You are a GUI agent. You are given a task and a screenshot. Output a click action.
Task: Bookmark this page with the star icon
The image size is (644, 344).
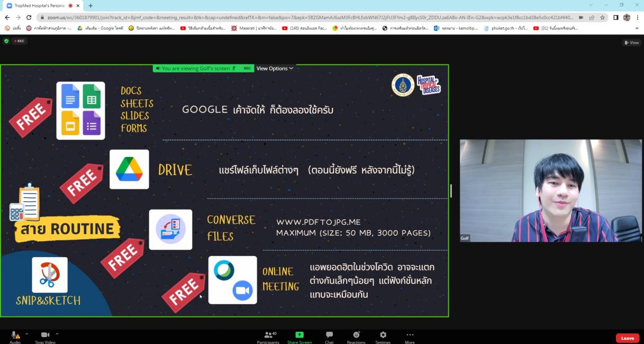click(602, 17)
